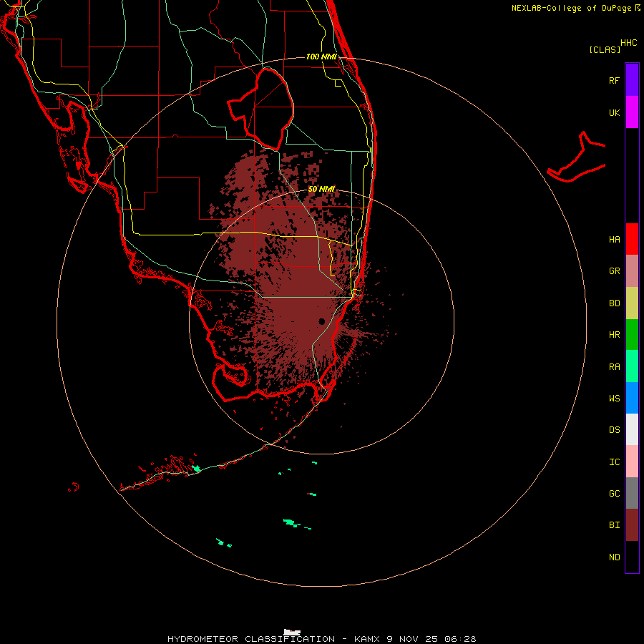Click the ND black legend swatch
This screenshot has width=644, height=644.
pyautogui.click(x=632, y=557)
